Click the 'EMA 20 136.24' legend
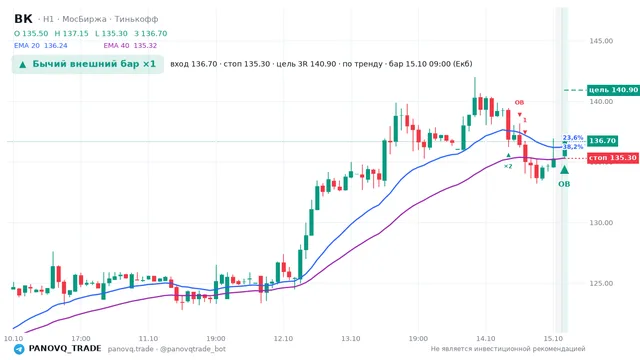 click(41, 46)
